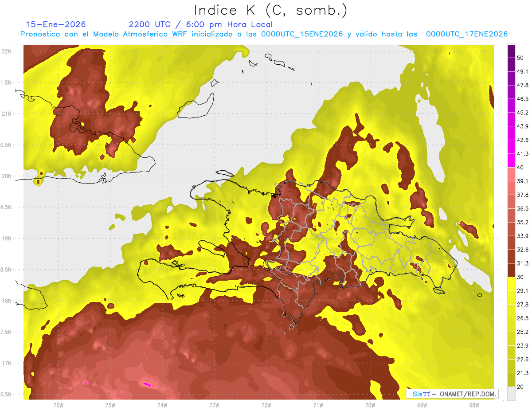Click the valid-until timestamp "0000UTC_17ENE2026"
The height and width of the screenshot is (411, 532).
[x=466, y=34]
